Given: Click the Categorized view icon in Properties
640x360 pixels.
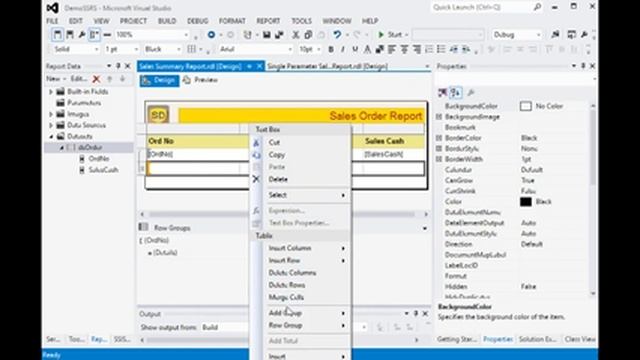Looking at the screenshot, I should [442, 93].
